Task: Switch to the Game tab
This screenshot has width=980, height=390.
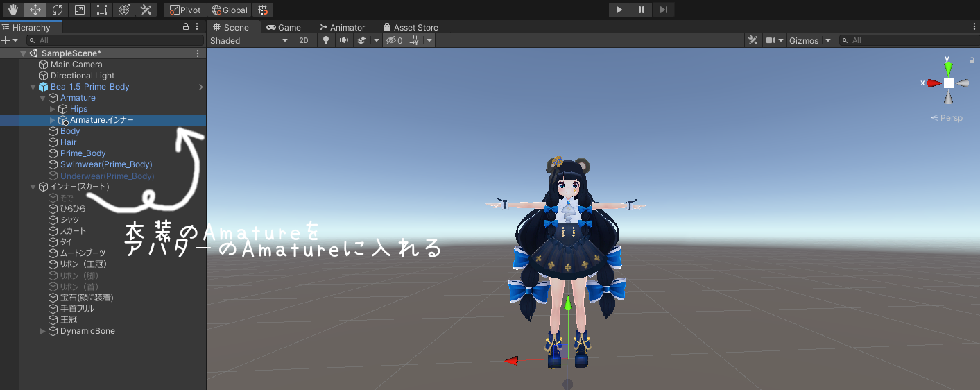Action: (x=284, y=27)
